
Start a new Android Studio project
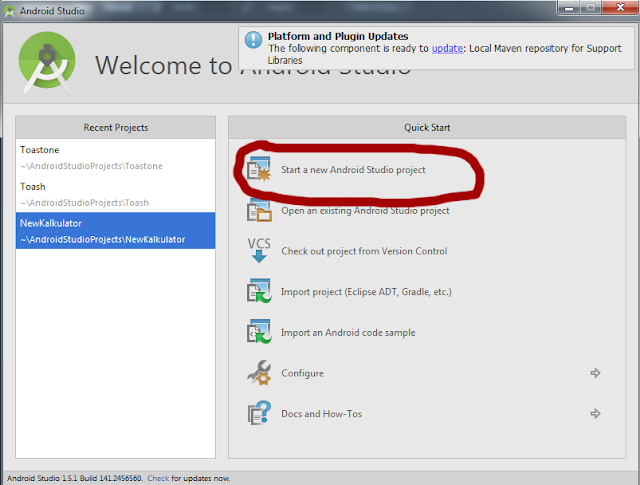point(353,170)
